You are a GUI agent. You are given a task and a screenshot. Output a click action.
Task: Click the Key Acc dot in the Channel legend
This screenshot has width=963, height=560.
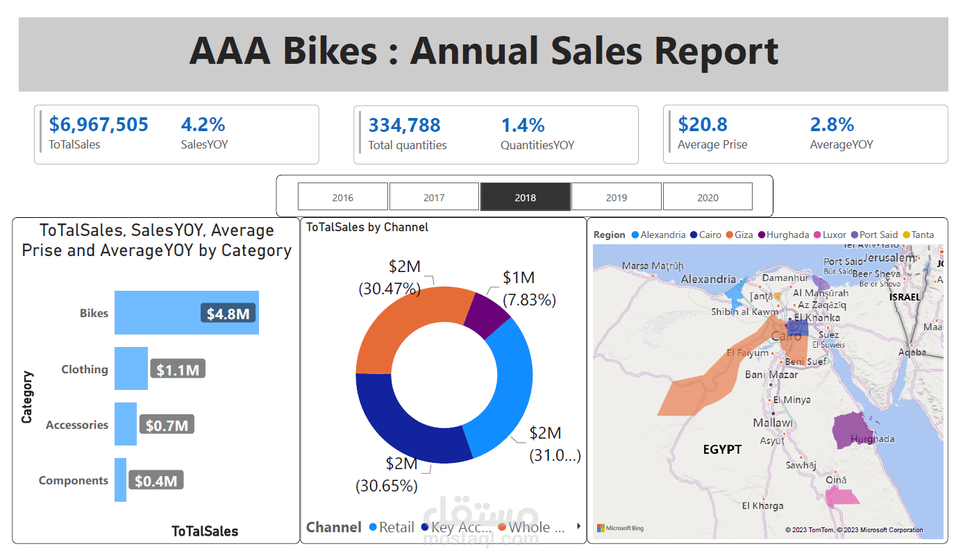click(x=425, y=527)
